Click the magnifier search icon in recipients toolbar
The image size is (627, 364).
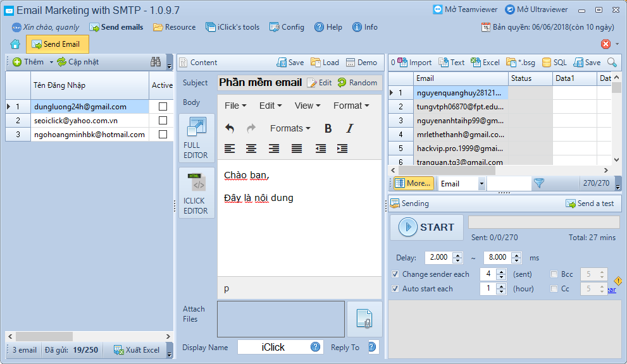(x=612, y=63)
